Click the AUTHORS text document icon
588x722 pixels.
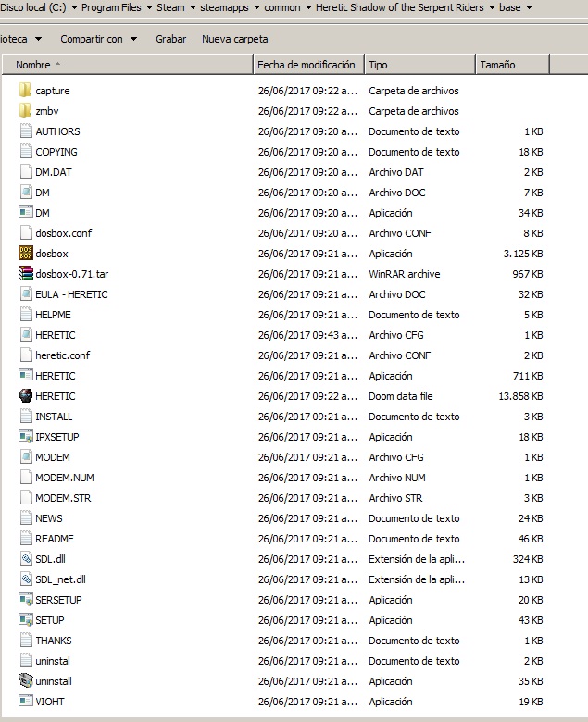tap(26, 131)
